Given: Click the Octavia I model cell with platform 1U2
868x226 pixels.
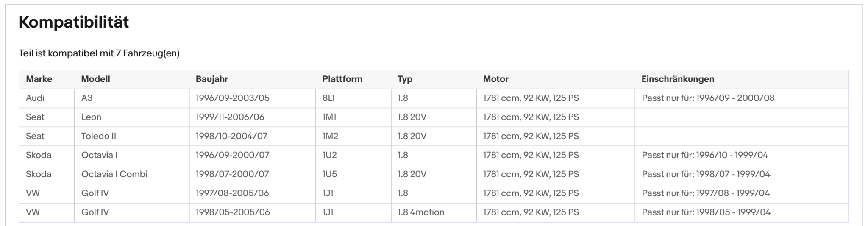Looking at the screenshot, I should pyautogui.click(x=132, y=156).
